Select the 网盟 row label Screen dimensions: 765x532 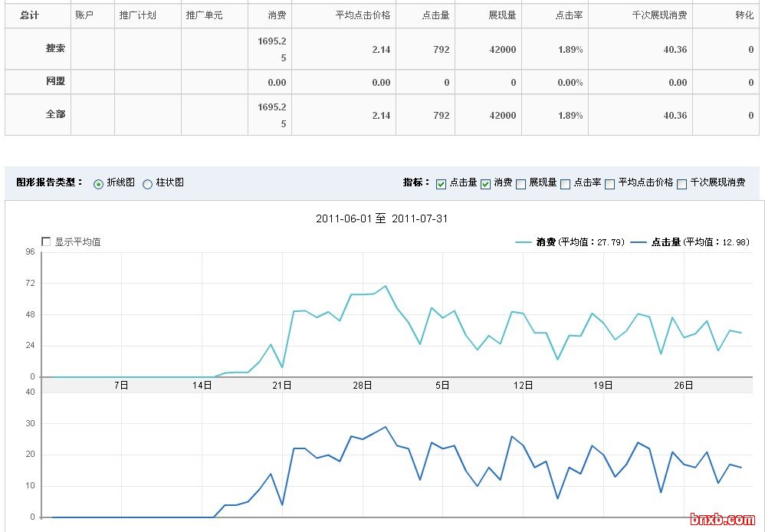[55, 82]
